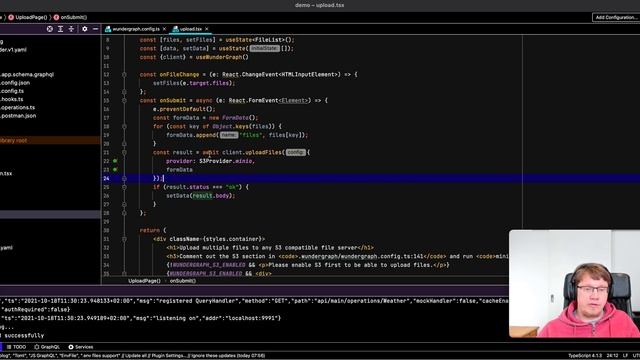This screenshot has height=360, width=640.
Task: Select the library root tree row
Action: coord(50,140)
